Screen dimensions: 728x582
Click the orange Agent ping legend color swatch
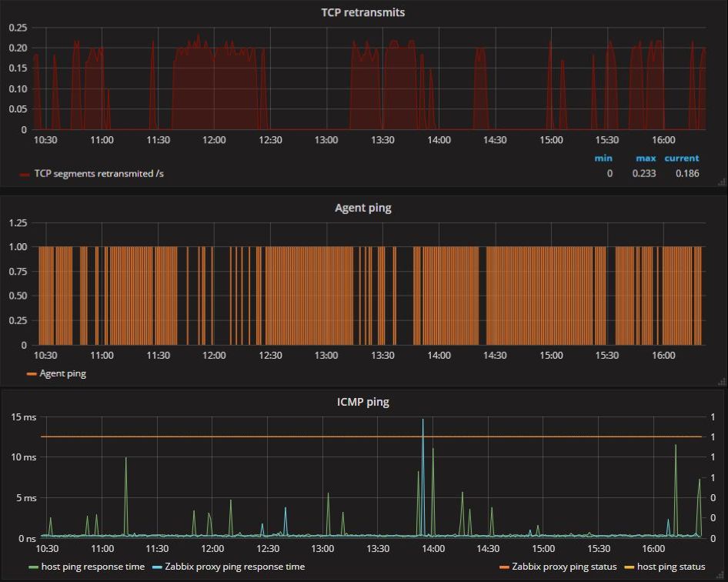pyautogui.click(x=32, y=374)
